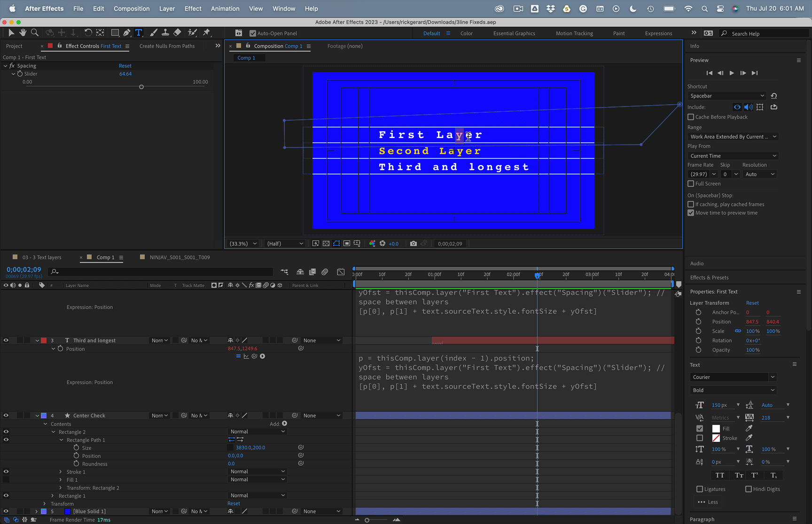Open the Spacebar shortcut dropdown

[x=726, y=96]
